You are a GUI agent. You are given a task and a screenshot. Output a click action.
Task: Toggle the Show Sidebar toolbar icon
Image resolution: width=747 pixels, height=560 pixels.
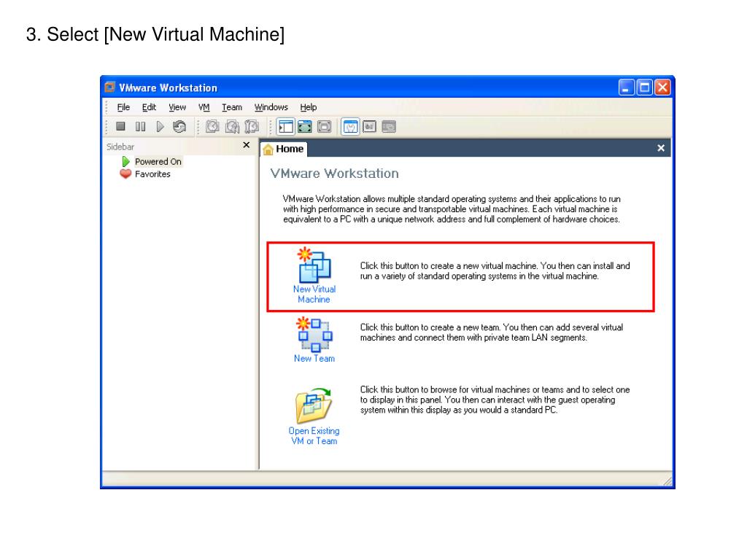point(286,127)
